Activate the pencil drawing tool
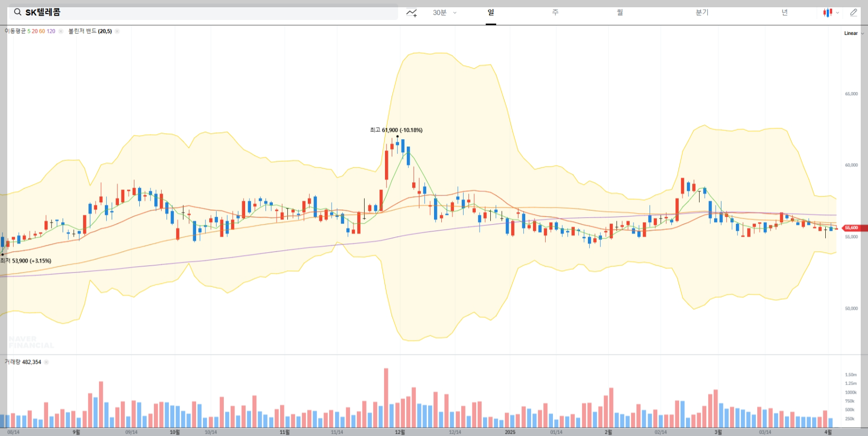868x436 pixels. click(x=853, y=13)
